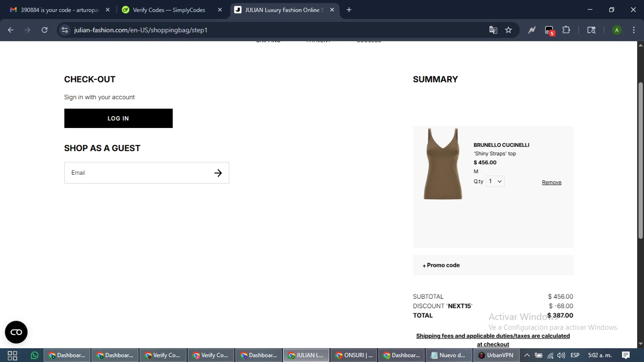Screen dimensions: 644x362
Task: Switch to Verify Codes — SimplyCodes tab
Action: point(170,10)
